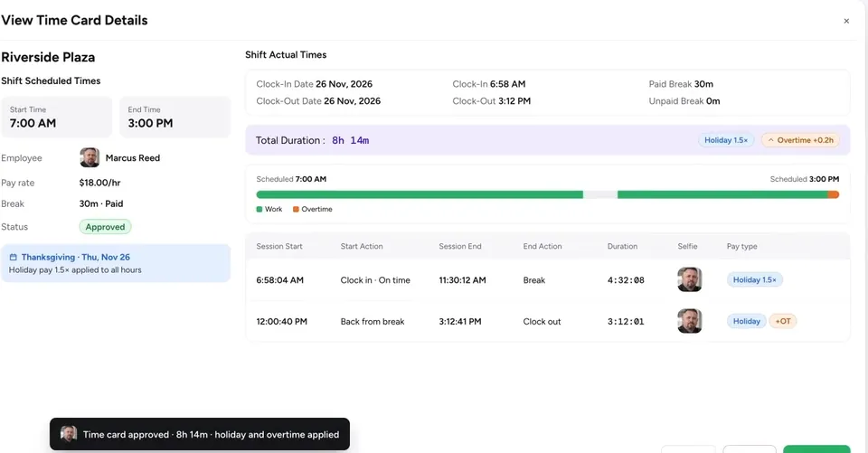Click the pay rate $18.00/hr value
This screenshot has width=868, height=453.
(x=99, y=183)
